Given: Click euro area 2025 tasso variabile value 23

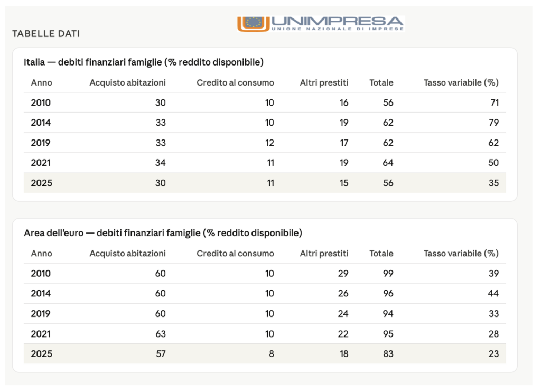Looking at the screenshot, I should [x=493, y=354].
